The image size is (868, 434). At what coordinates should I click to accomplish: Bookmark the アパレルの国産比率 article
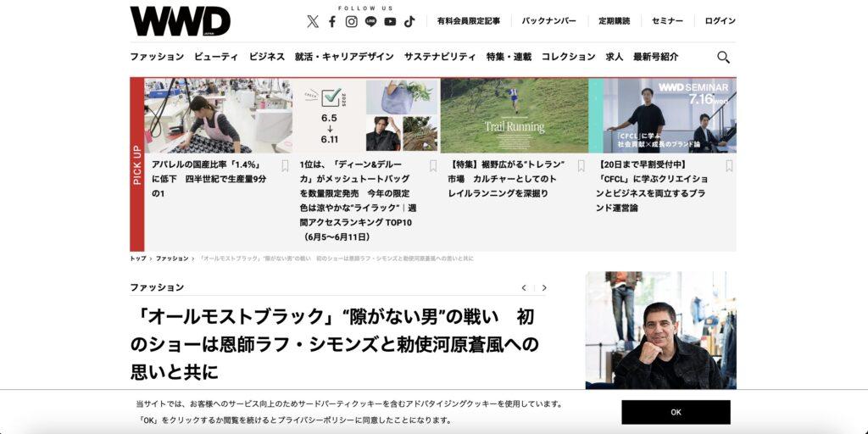(x=285, y=165)
